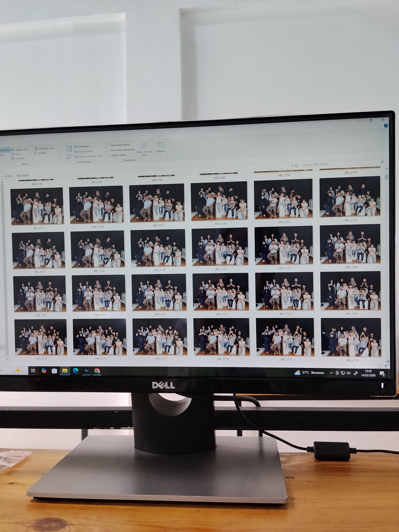Open Photoshop from the taskbar
399x532 pixels.
pos(86,371)
